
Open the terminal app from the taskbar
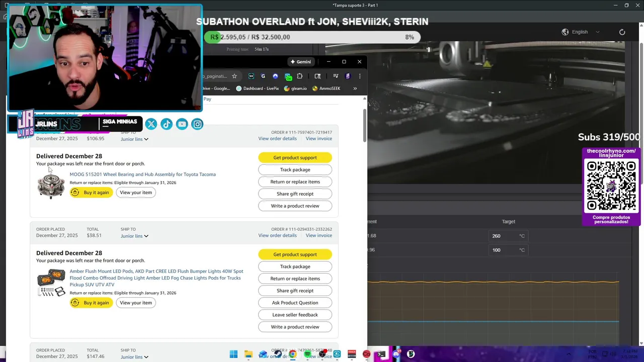(x=381, y=354)
